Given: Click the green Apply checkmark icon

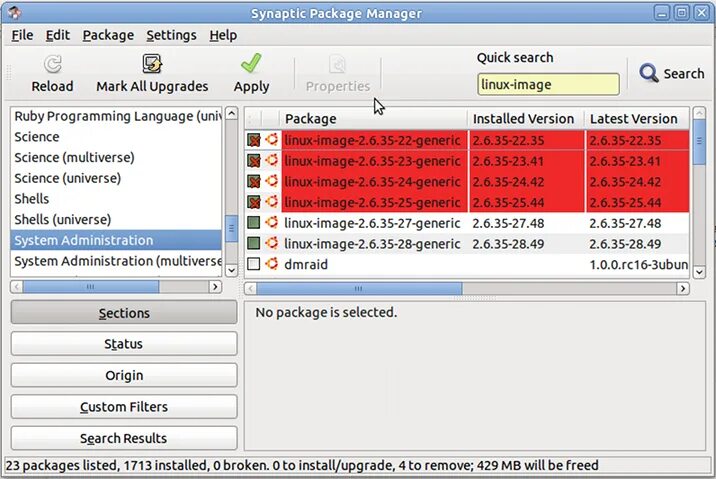Looking at the screenshot, I should tap(251, 63).
